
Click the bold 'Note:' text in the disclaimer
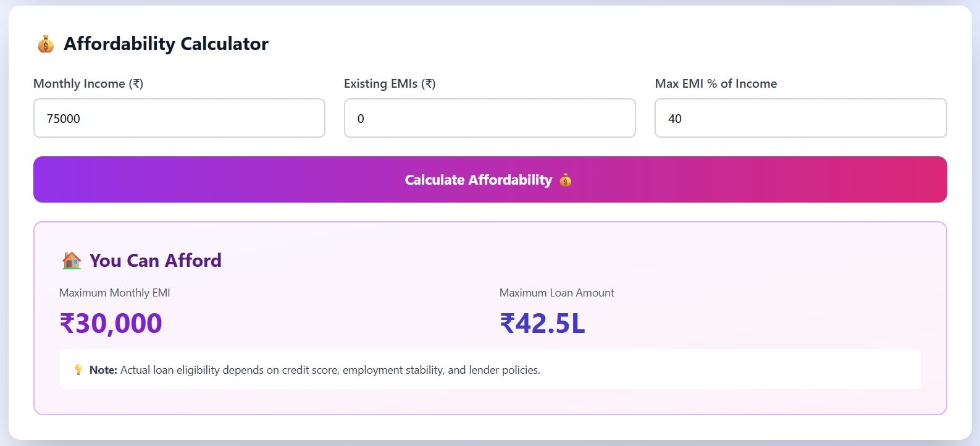click(103, 369)
